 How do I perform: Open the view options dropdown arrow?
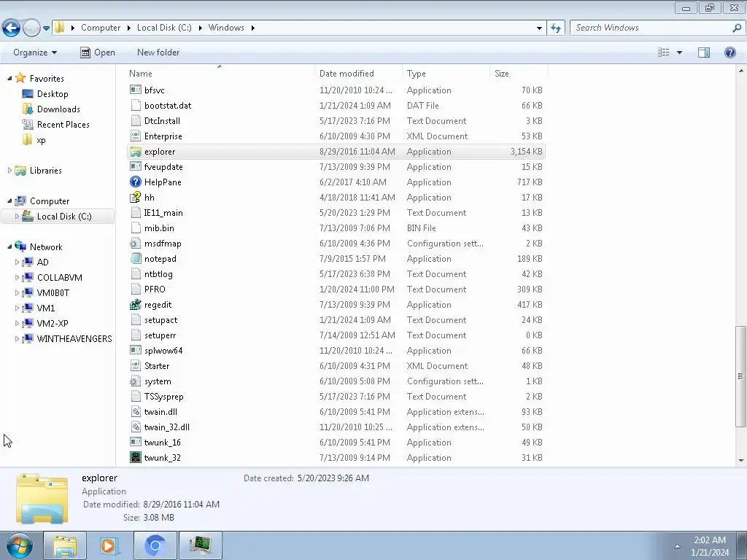679,52
